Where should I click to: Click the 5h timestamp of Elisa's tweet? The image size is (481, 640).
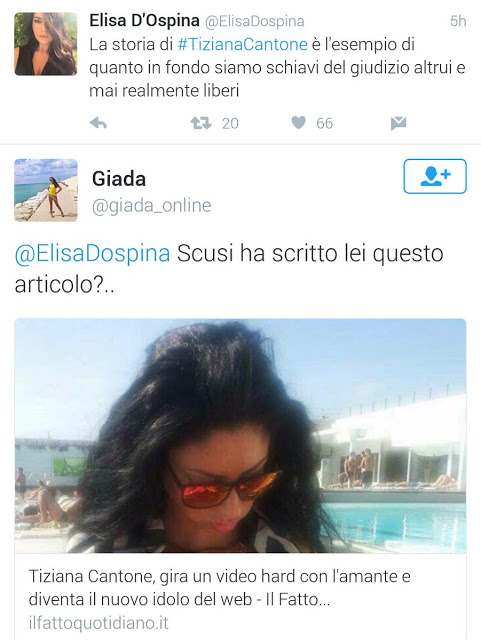tap(458, 21)
